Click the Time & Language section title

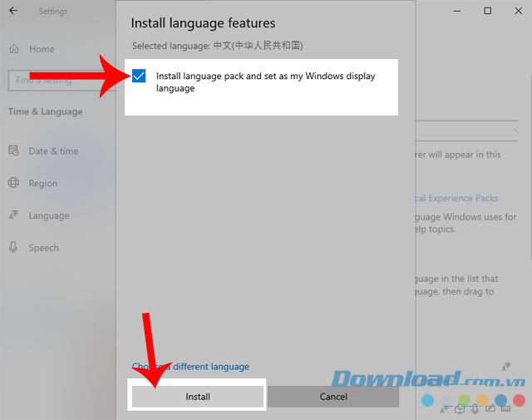tap(46, 111)
